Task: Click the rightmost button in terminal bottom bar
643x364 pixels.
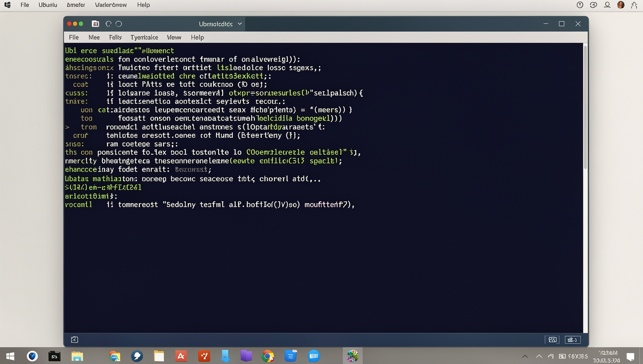Action: pos(573,339)
